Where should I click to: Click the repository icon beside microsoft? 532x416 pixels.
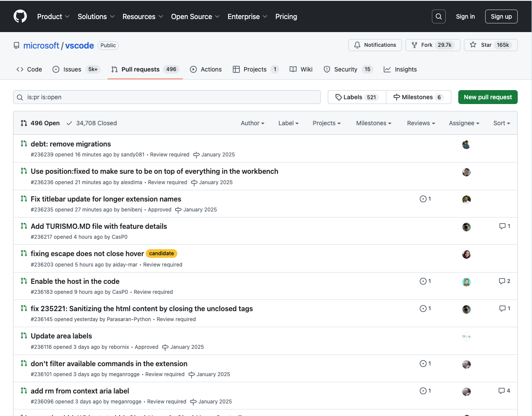coord(16,45)
